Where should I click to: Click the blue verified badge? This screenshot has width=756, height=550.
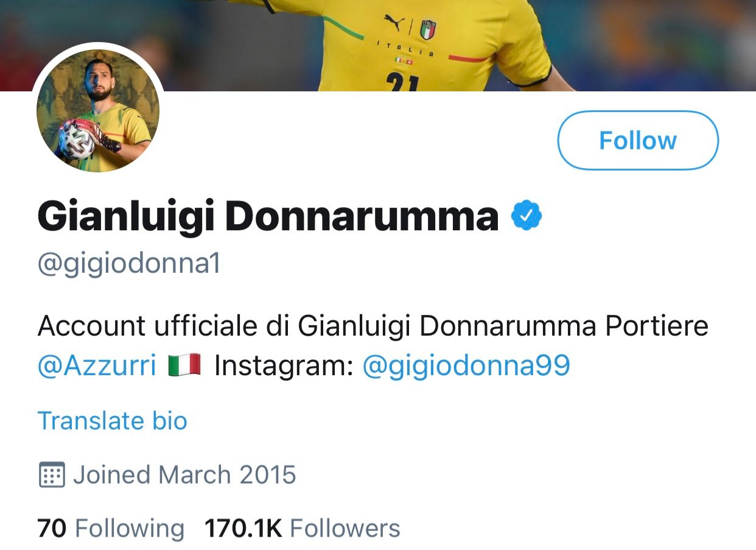[x=527, y=217]
